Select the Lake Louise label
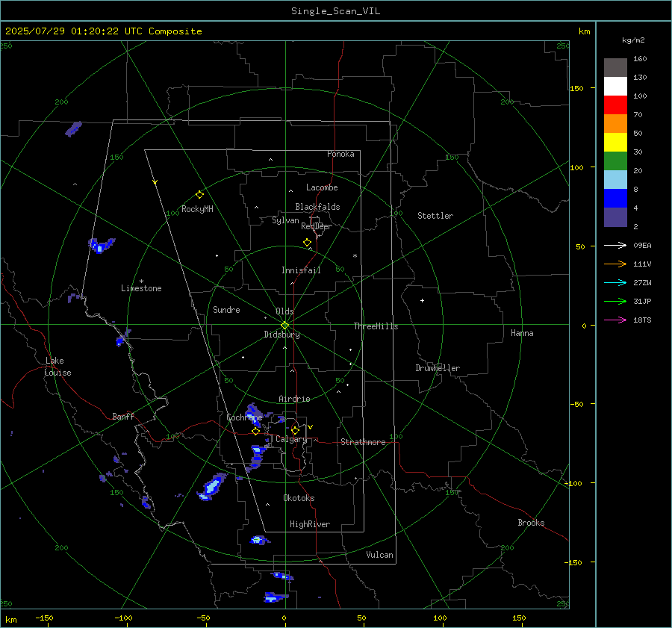 pos(57,367)
